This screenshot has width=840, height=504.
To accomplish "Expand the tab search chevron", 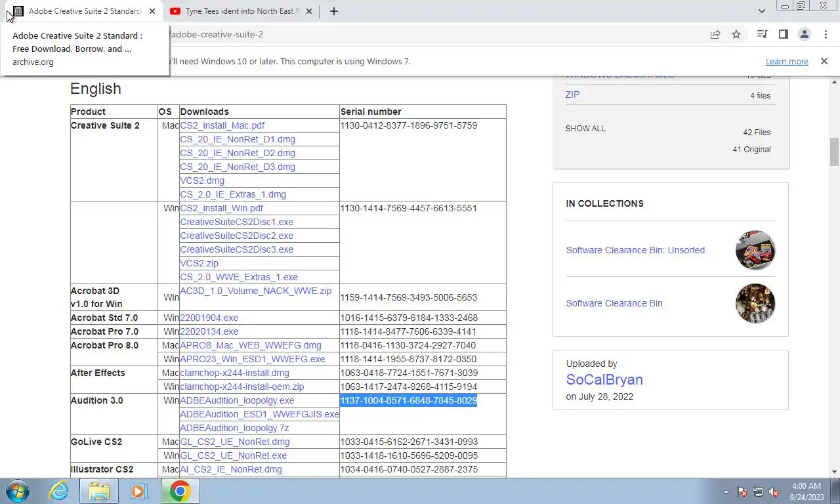I will coord(761,11).
